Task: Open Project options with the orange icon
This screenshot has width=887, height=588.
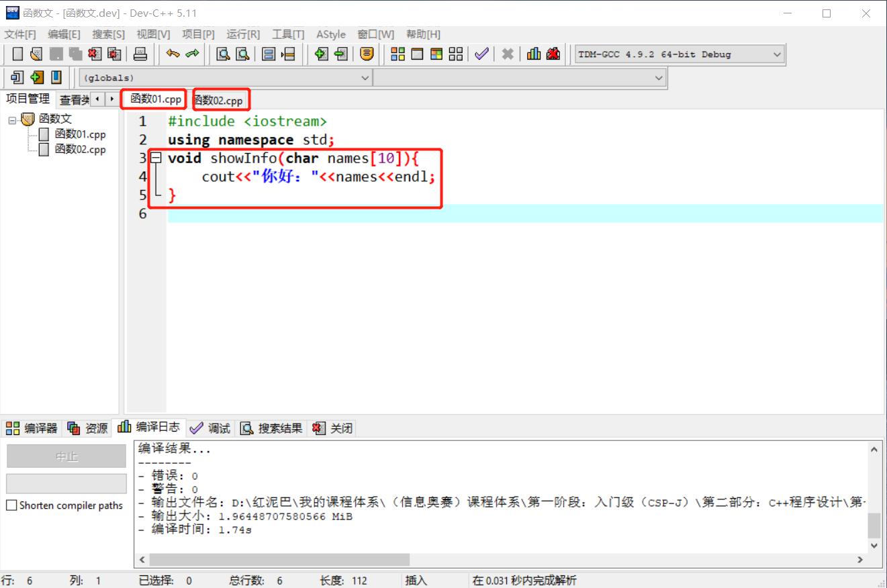Action: [367, 54]
